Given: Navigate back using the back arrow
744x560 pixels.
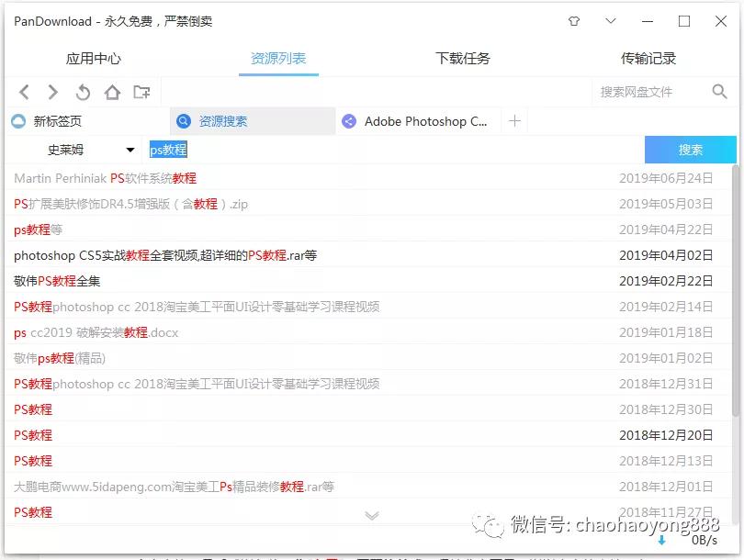Looking at the screenshot, I should tap(24, 92).
